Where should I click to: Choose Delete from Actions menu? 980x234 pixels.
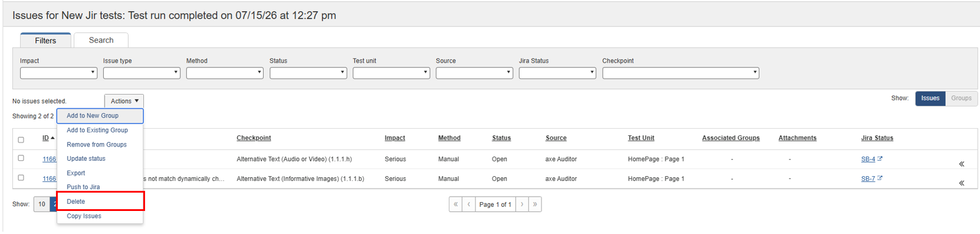[100, 201]
